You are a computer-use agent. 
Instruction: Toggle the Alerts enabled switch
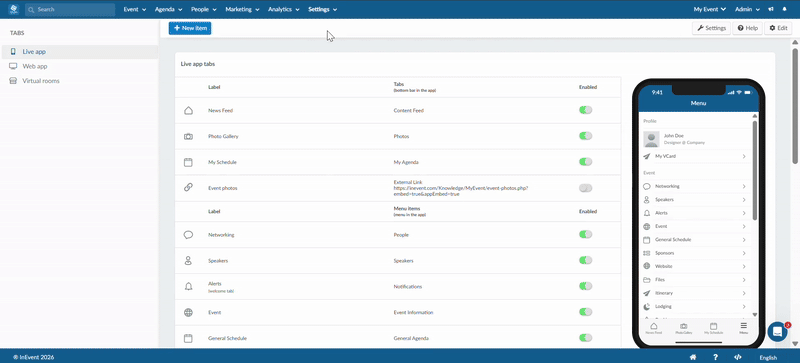(585, 286)
